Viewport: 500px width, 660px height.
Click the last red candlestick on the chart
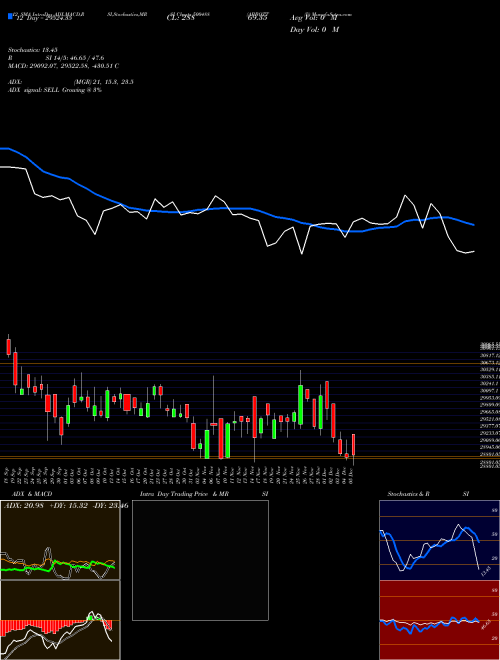[x=354, y=445]
